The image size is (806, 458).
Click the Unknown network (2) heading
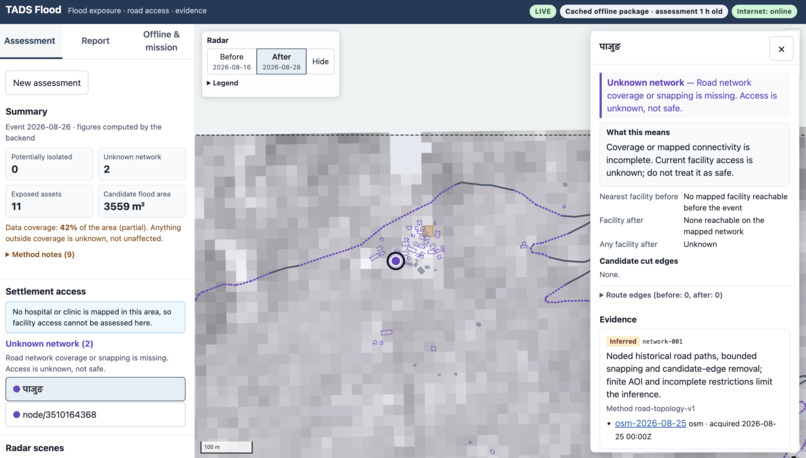pos(49,344)
